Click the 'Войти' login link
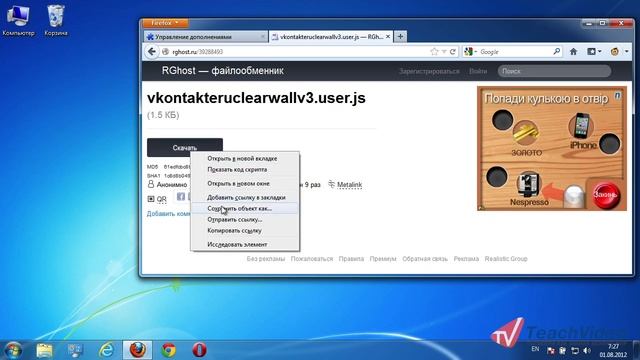Screen dimensions: 640x360 (478, 71)
